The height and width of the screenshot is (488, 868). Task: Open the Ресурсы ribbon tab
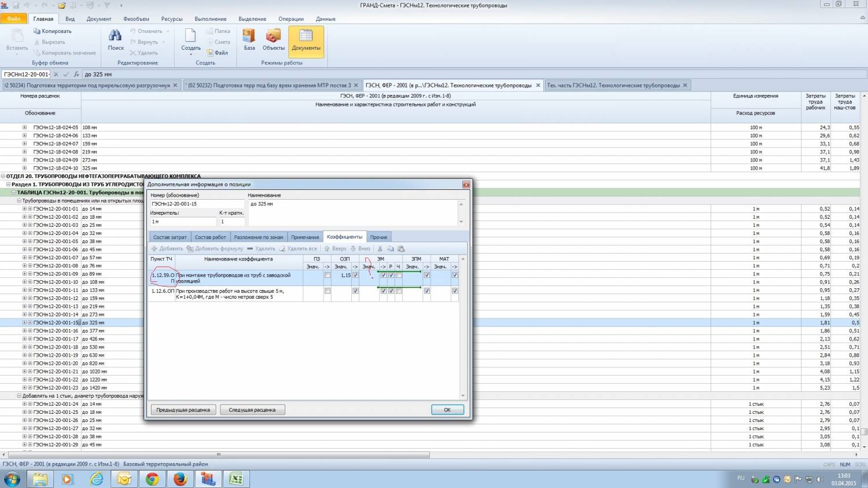(171, 19)
